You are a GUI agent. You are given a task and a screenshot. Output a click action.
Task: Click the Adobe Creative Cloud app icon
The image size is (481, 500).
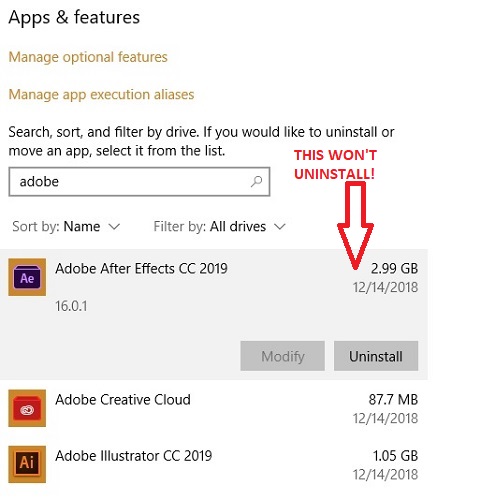click(x=27, y=408)
